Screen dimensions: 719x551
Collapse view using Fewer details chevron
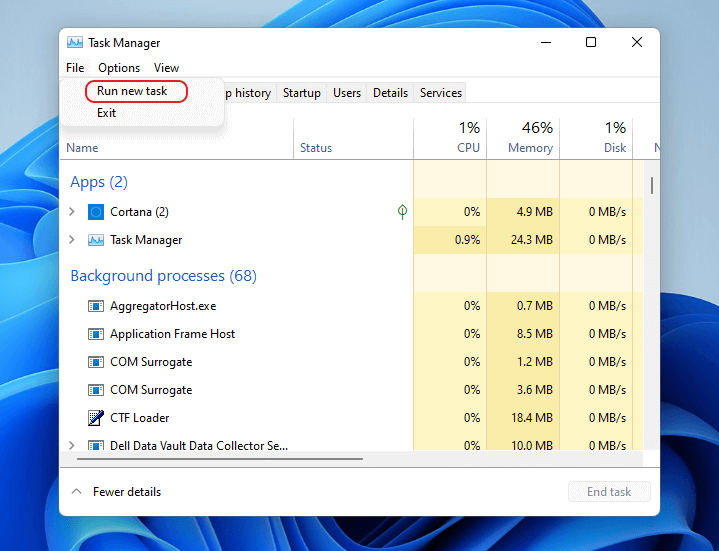[77, 491]
